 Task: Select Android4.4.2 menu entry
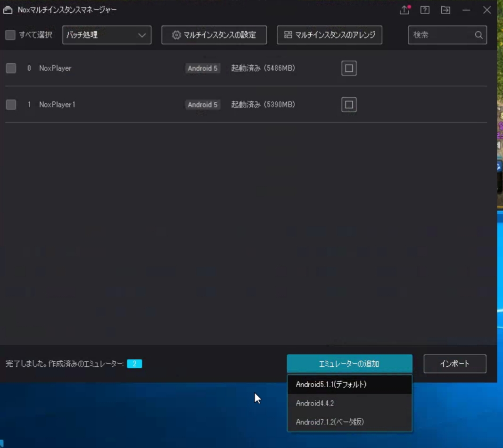[350, 403]
